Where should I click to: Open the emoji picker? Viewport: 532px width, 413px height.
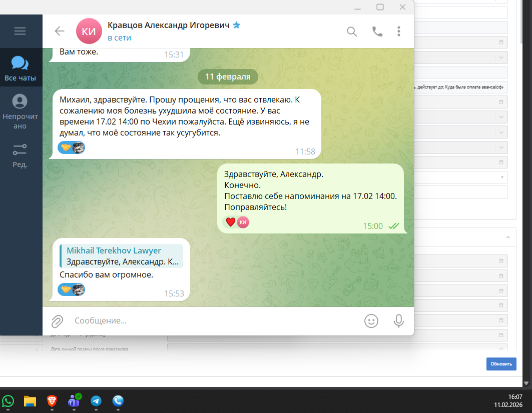(x=371, y=321)
